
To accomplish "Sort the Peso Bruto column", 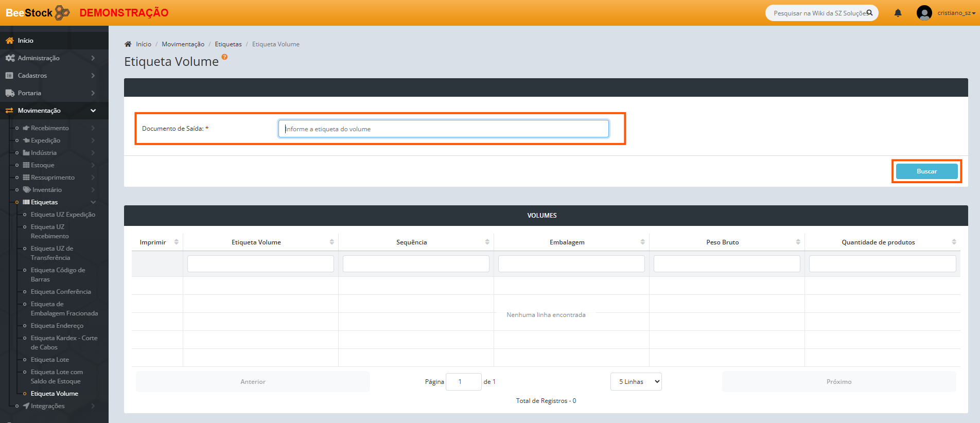I will pyautogui.click(x=798, y=242).
